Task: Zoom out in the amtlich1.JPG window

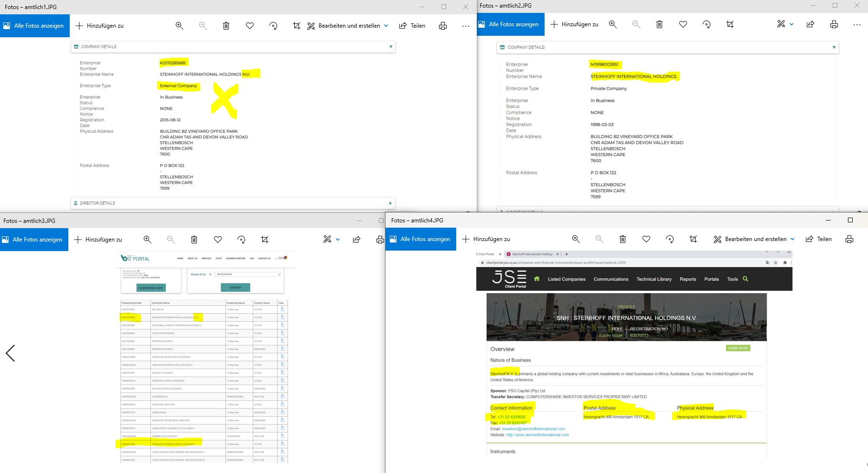Action: tap(203, 26)
